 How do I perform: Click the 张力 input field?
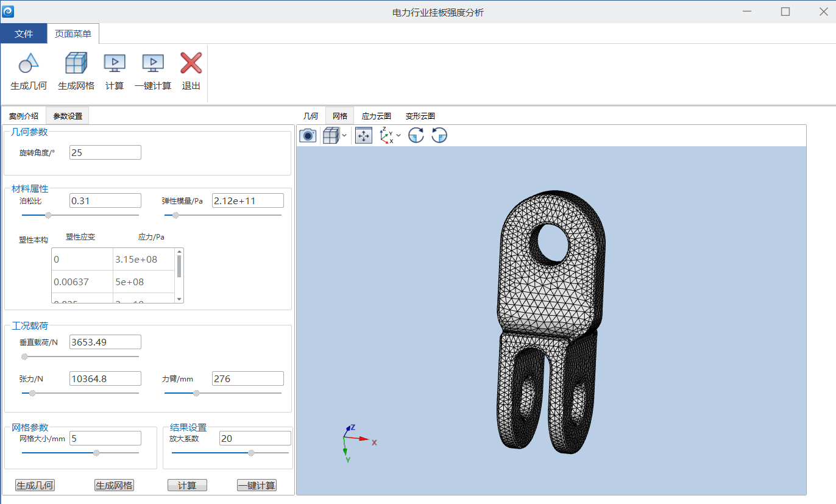tap(105, 378)
